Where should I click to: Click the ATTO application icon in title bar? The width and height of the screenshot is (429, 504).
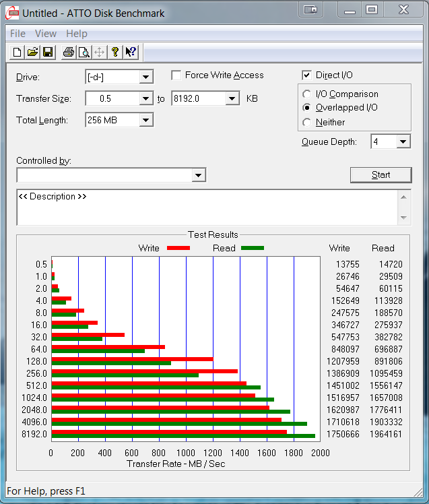(x=12, y=12)
